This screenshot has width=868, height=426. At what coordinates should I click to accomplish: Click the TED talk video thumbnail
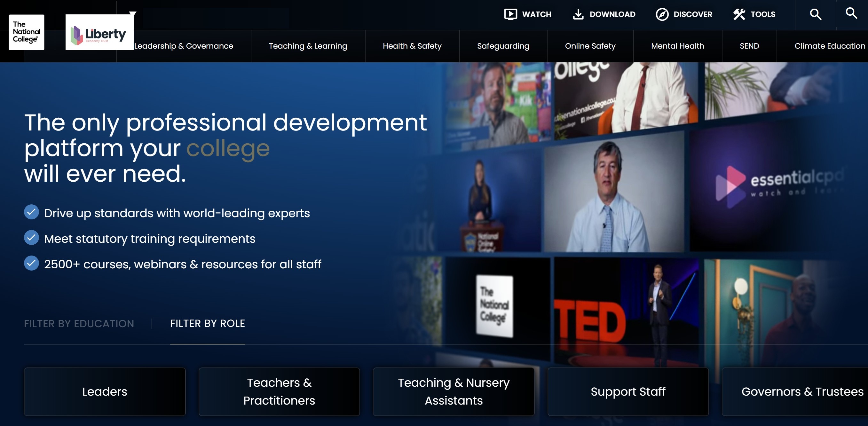(x=627, y=312)
